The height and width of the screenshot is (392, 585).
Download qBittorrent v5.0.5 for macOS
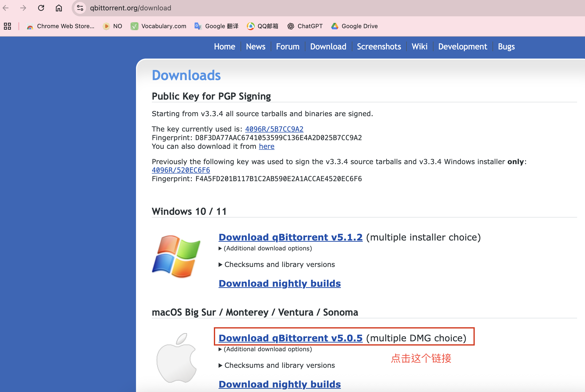(291, 338)
